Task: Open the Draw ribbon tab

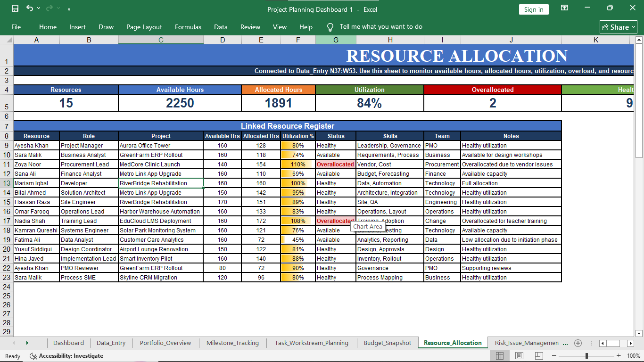Action: coord(106,27)
